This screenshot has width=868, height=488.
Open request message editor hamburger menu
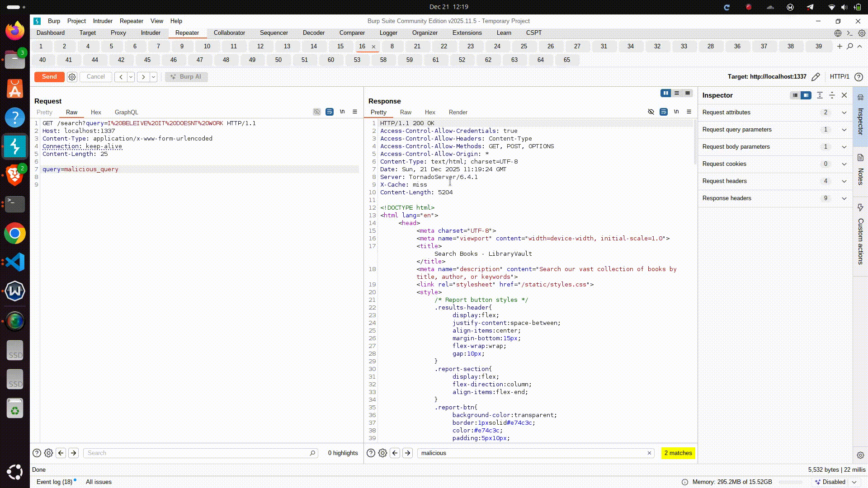pyautogui.click(x=355, y=112)
